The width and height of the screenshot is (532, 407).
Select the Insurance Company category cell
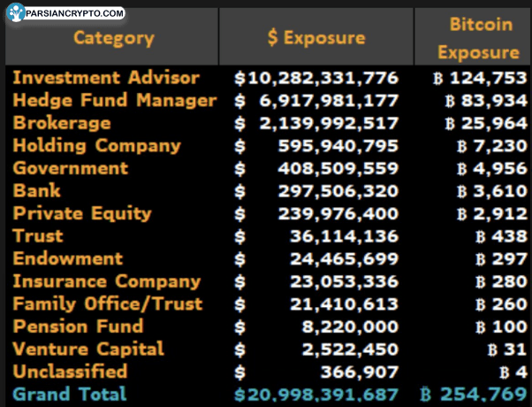pyautogui.click(x=107, y=281)
